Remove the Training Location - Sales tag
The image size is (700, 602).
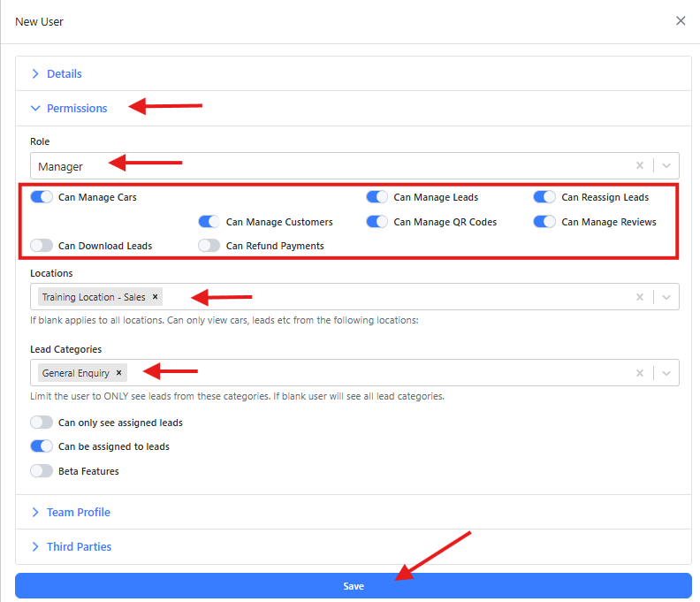pos(156,297)
